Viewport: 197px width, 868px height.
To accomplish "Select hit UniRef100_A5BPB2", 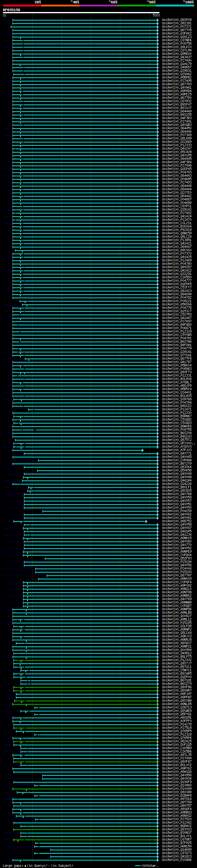I will coord(177,78).
